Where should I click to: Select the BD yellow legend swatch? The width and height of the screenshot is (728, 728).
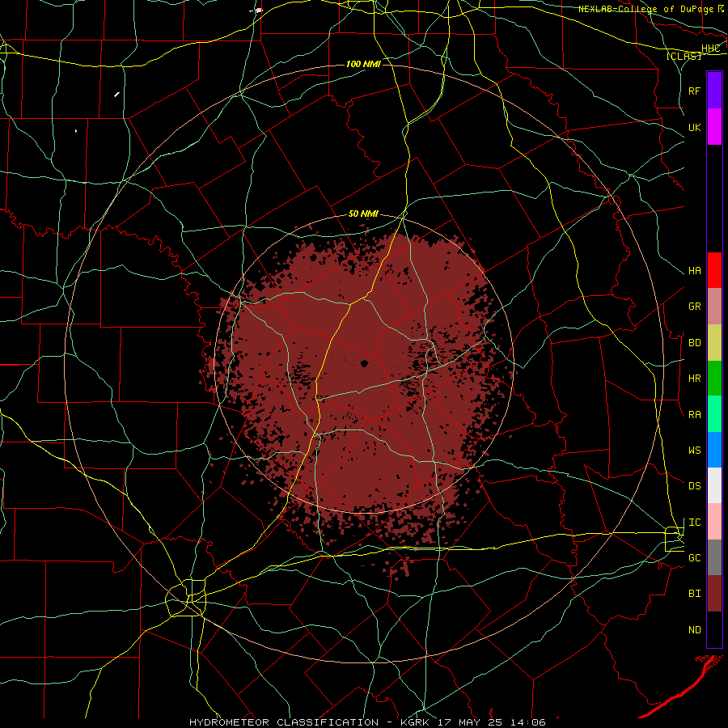click(714, 342)
